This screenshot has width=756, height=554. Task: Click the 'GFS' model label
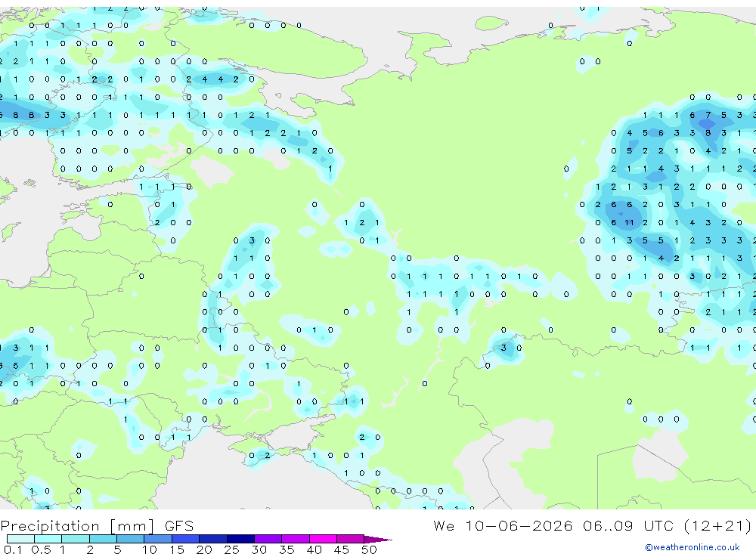179,526
